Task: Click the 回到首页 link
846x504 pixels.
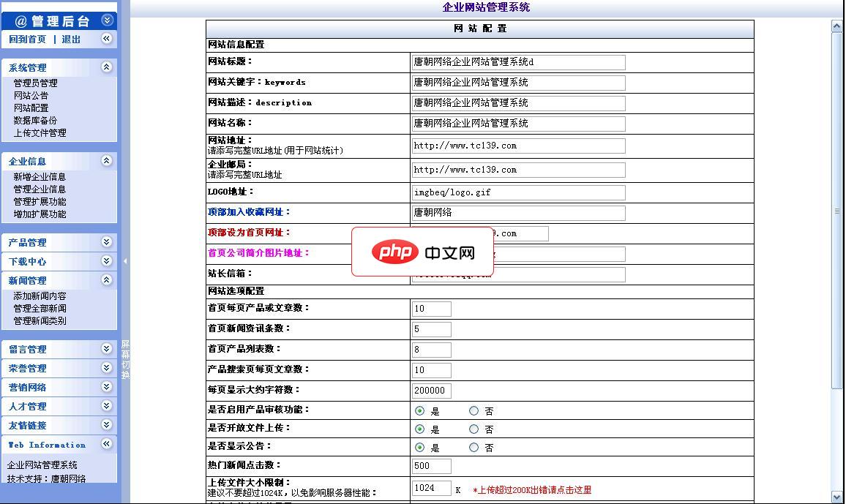Action: click(x=27, y=40)
